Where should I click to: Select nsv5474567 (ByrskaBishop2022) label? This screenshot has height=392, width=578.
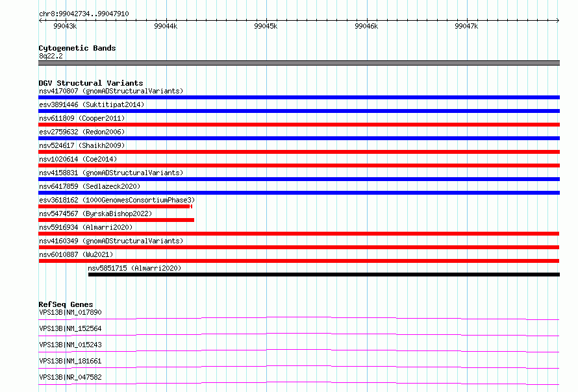[x=95, y=214]
